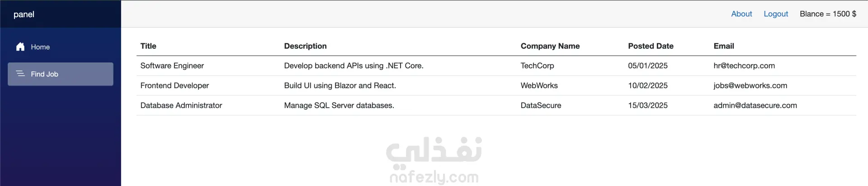Click the Description column header

(305, 46)
